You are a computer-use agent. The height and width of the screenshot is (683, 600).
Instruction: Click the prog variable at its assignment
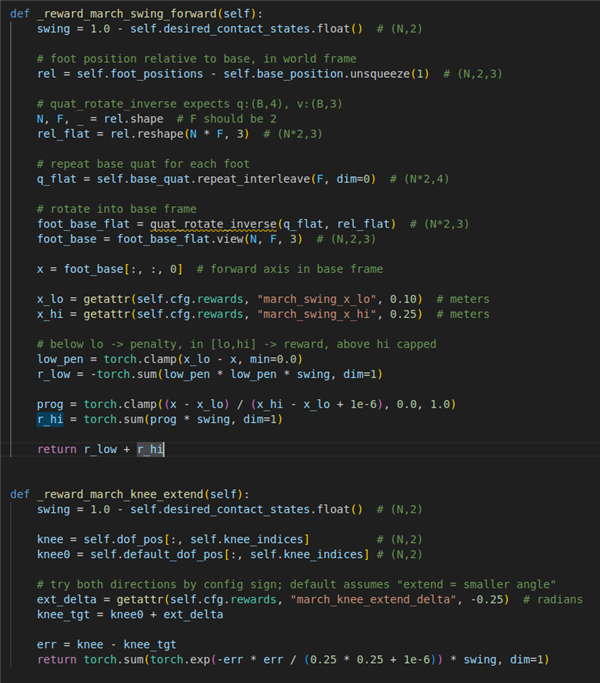[51, 404]
